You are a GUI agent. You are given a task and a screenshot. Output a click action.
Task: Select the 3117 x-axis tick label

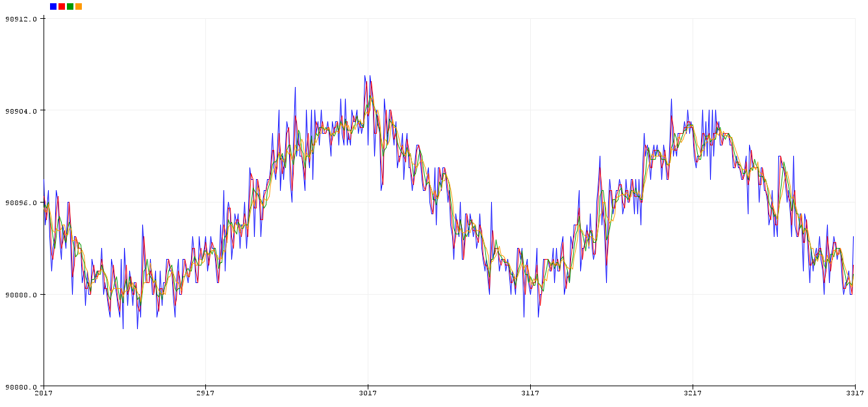[530, 393]
